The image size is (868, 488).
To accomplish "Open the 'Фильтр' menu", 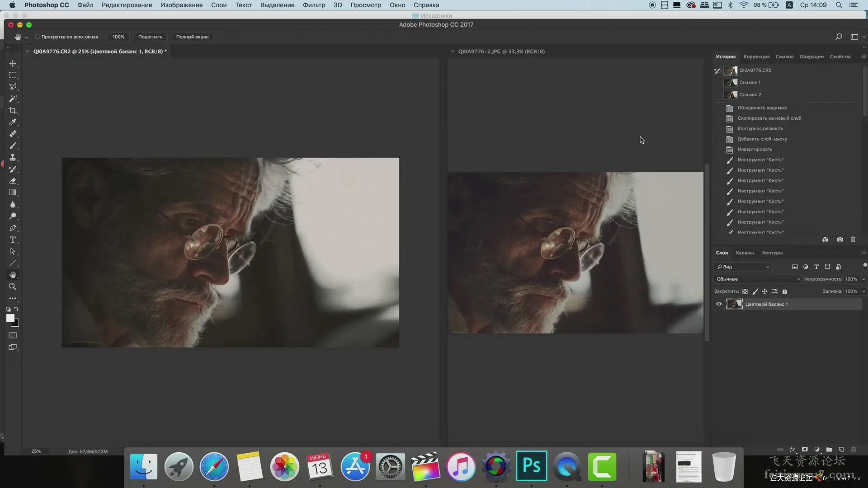I will pyautogui.click(x=314, y=5).
